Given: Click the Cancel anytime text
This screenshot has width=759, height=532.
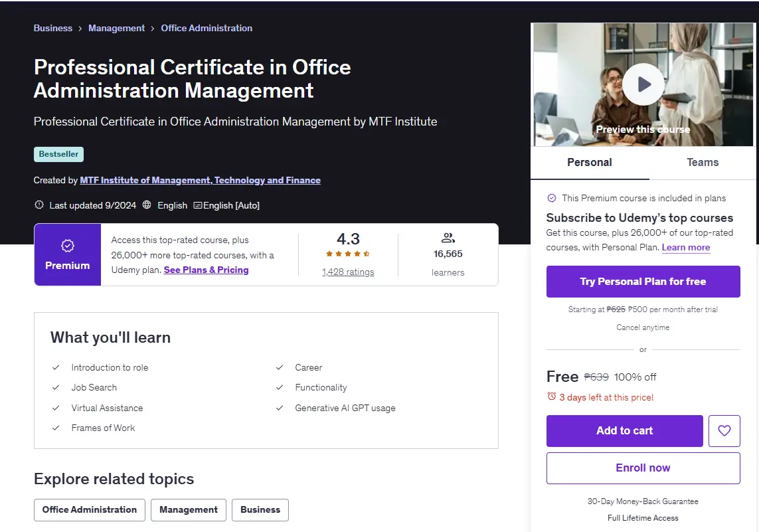Looking at the screenshot, I should 643,327.
